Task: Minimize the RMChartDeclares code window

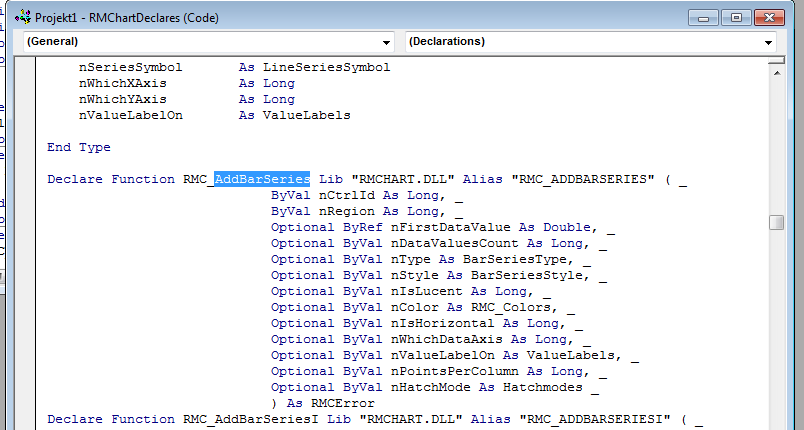Action: click(704, 18)
